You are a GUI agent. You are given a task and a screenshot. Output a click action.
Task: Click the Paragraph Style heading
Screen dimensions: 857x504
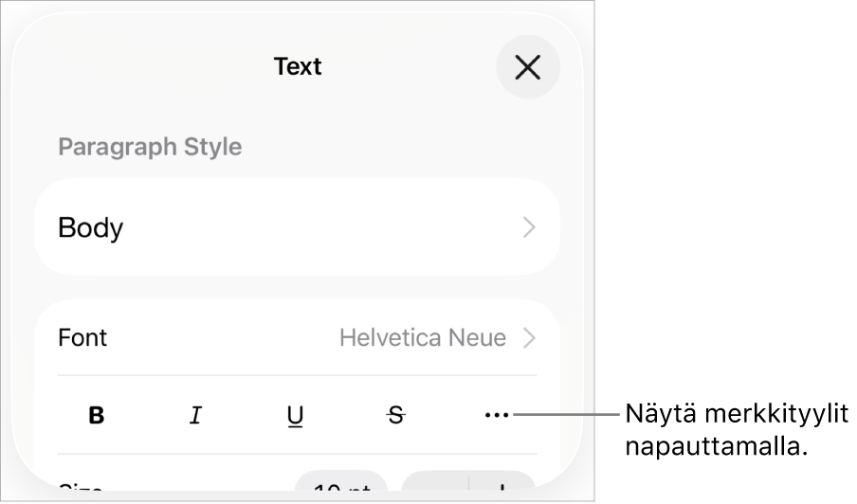tap(150, 147)
